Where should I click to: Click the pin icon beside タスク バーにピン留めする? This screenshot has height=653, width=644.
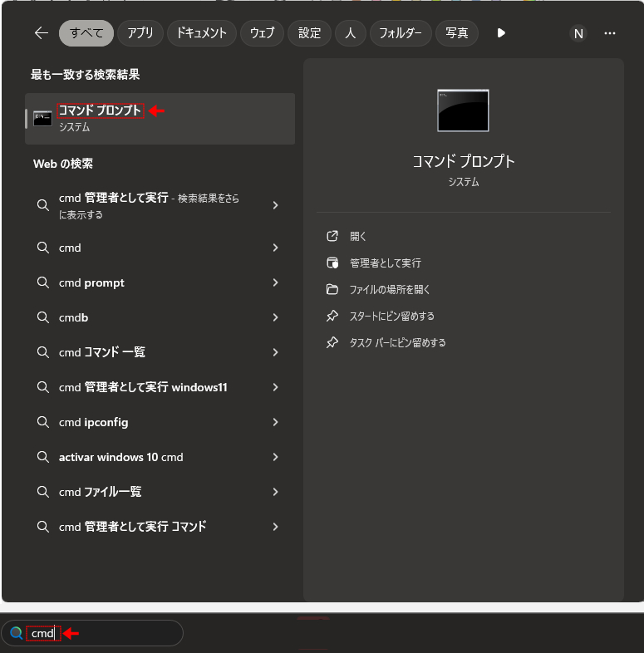332,343
